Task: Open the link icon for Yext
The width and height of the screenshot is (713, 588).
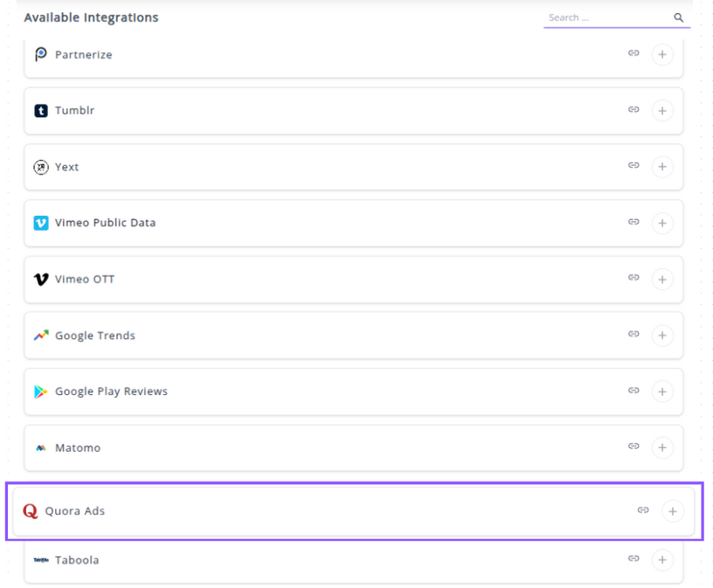Action: [x=633, y=166]
